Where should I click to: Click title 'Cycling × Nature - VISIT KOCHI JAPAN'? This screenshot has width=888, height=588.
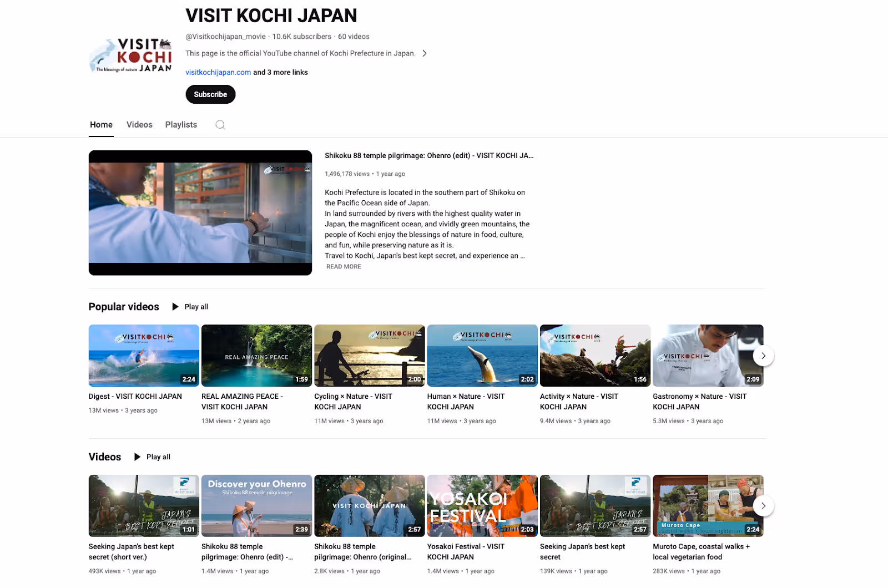coord(354,402)
